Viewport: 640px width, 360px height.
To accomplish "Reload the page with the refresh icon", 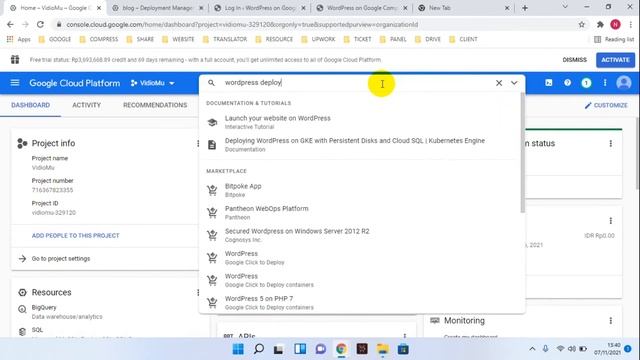I will coord(40,24).
